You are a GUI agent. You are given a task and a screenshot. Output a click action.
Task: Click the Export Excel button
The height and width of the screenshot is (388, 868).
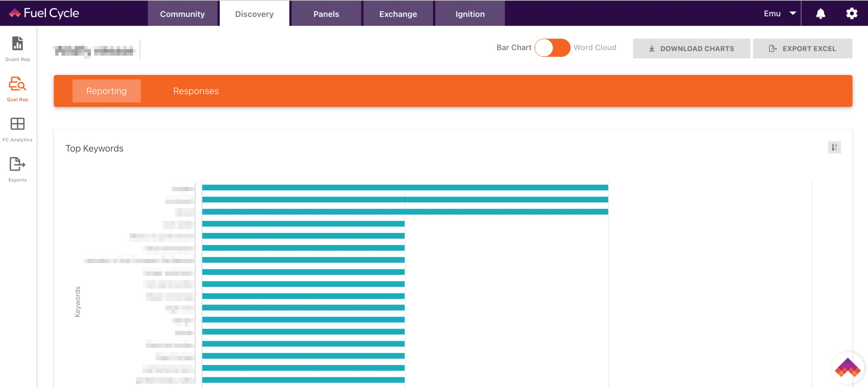pos(802,49)
